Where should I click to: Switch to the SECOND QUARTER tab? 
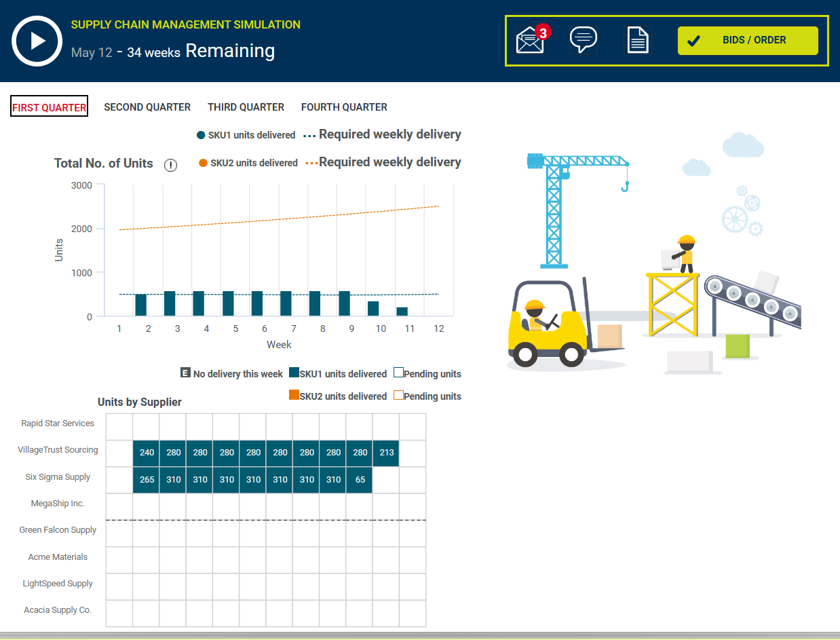tap(147, 107)
